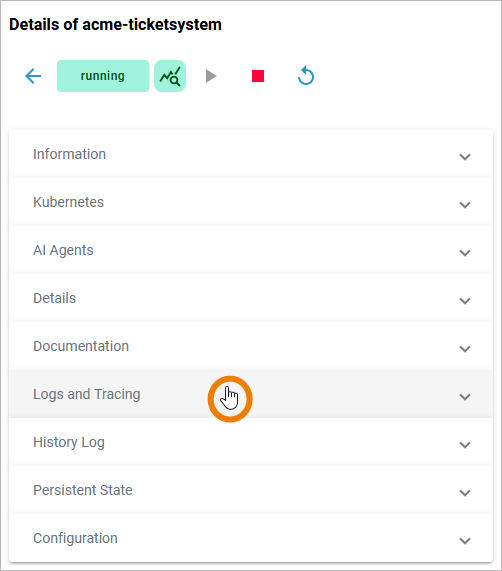The height and width of the screenshot is (571, 502).
Task: Expand the Information section chevron
Action: 465,157
